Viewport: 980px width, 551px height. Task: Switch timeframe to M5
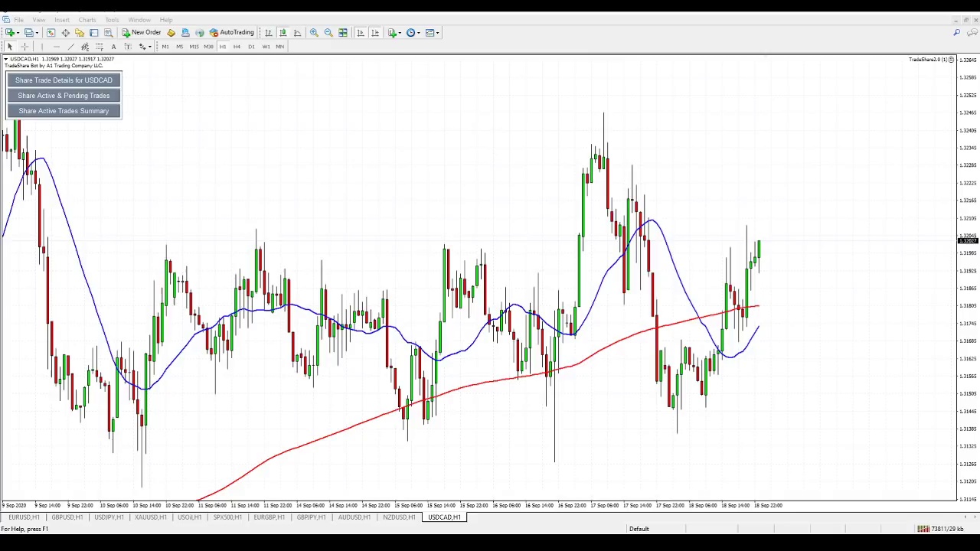coord(179,47)
